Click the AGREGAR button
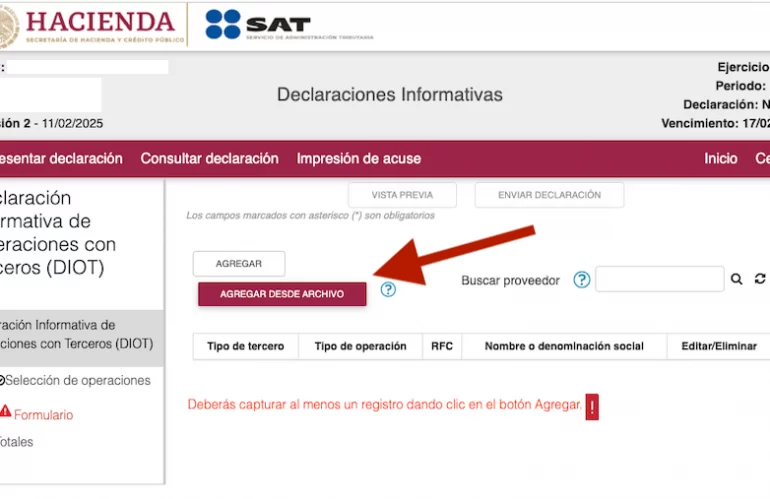Screen dimensions: 770x499 [x=239, y=264]
